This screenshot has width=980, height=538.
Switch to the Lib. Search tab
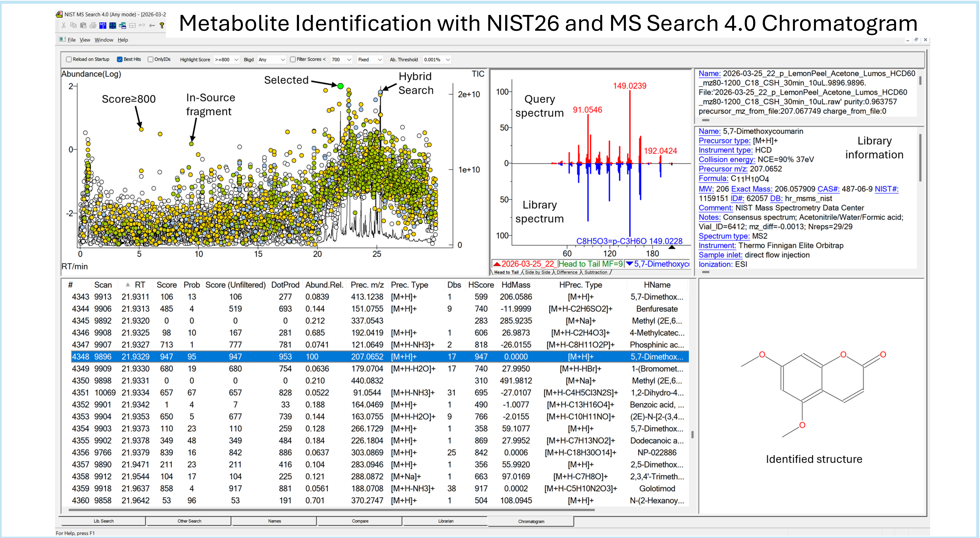tap(103, 521)
